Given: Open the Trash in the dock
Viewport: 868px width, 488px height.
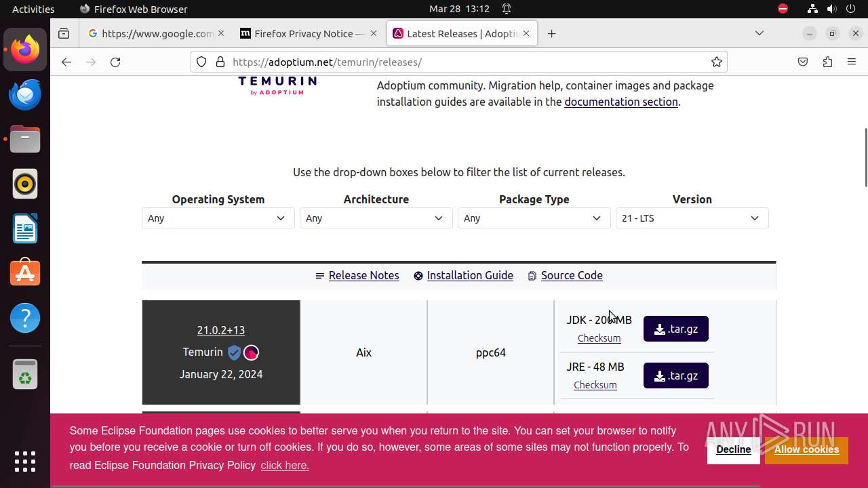Looking at the screenshot, I should click(25, 374).
